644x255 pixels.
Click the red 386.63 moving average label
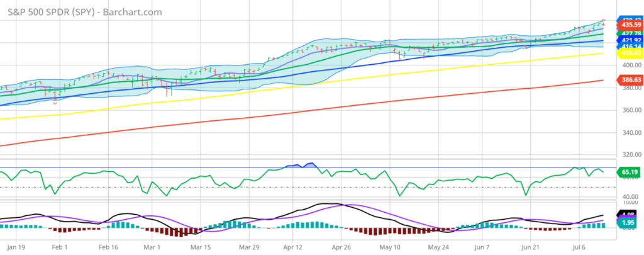coord(631,80)
